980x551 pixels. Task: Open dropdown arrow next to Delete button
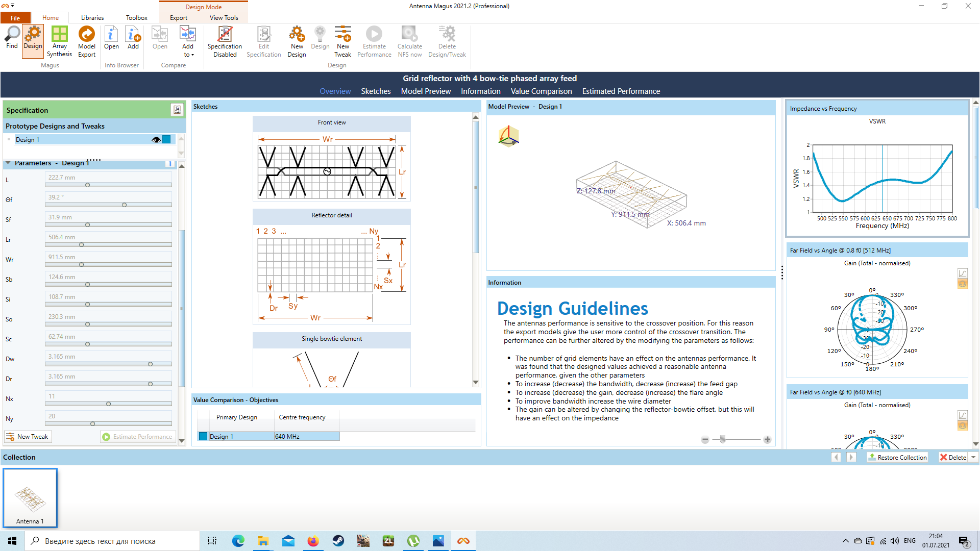coord(973,457)
